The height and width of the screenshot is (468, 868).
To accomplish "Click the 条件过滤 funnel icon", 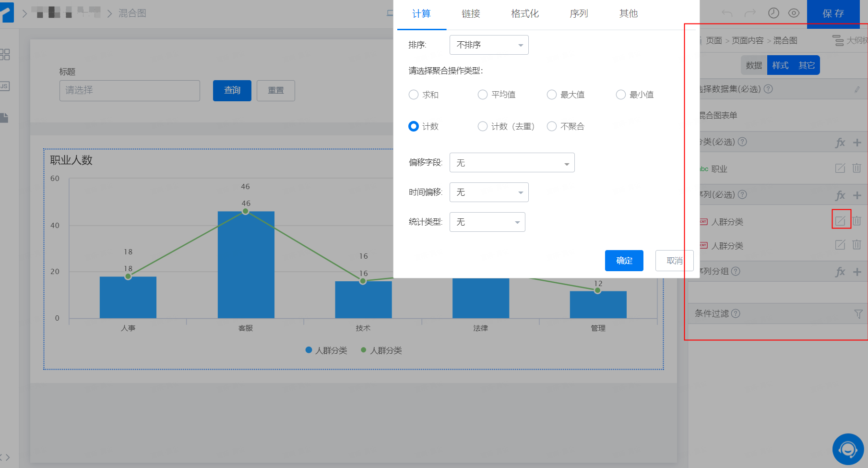I will point(858,314).
